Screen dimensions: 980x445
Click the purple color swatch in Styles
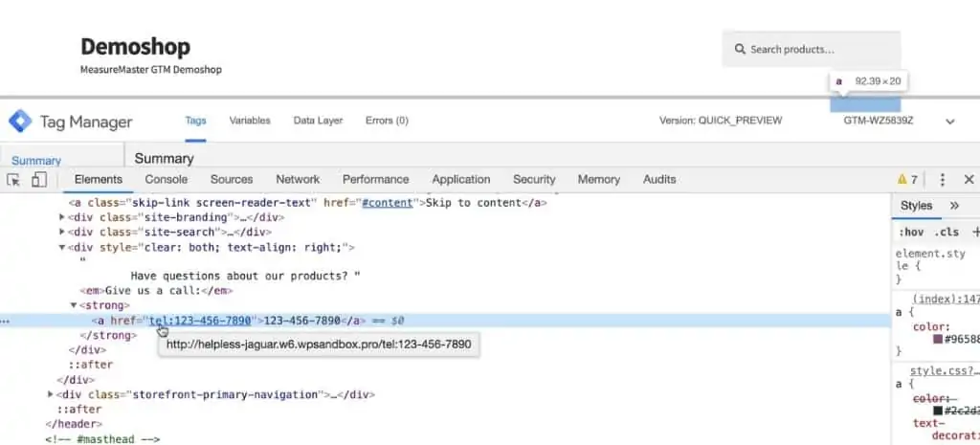pos(938,340)
